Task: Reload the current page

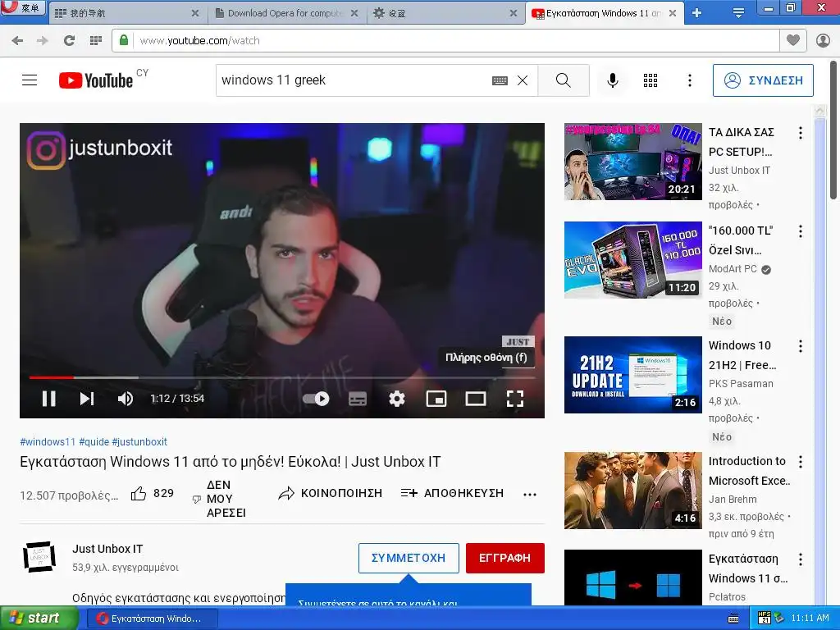Action: (x=69, y=41)
